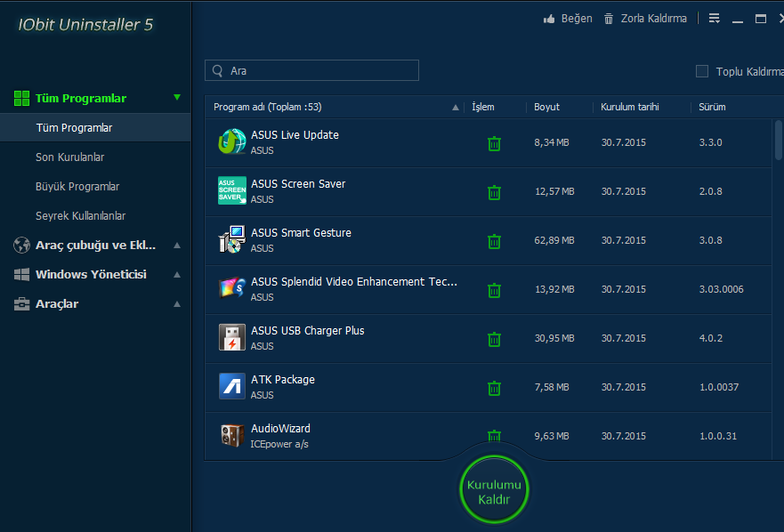Collapse the Tüm Programlar section arrow
The height and width of the screenshot is (532, 784).
tap(177, 97)
